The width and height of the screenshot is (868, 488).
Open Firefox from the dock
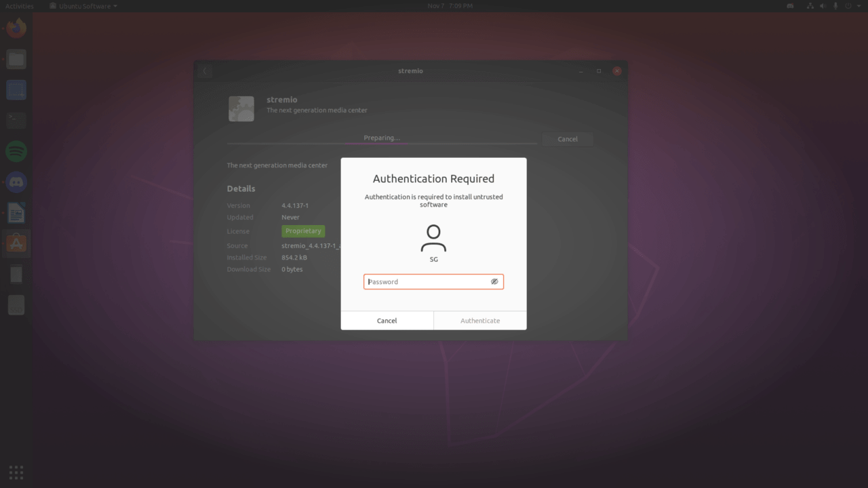click(x=16, y=29)
